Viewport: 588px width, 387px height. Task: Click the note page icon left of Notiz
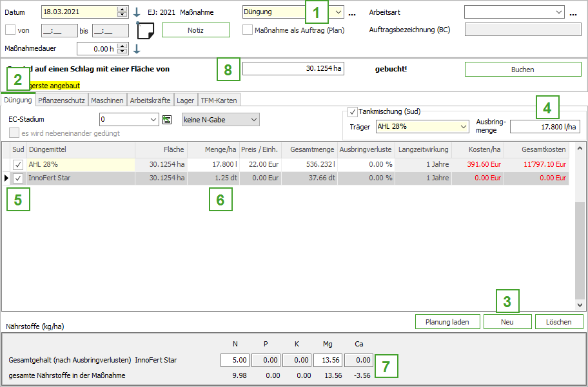point(146,30)
